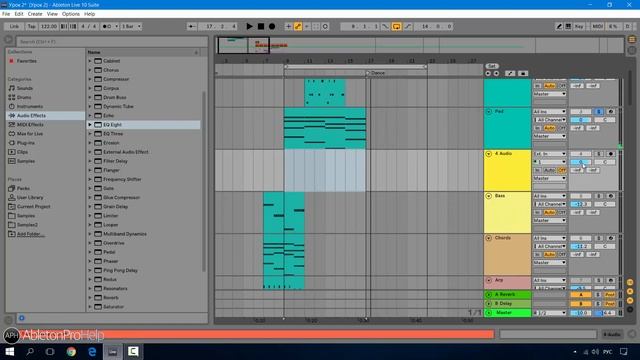This screenshot has height=360, width=640.
Task: Open User Library under Places
Action: (x=30, y=198)
